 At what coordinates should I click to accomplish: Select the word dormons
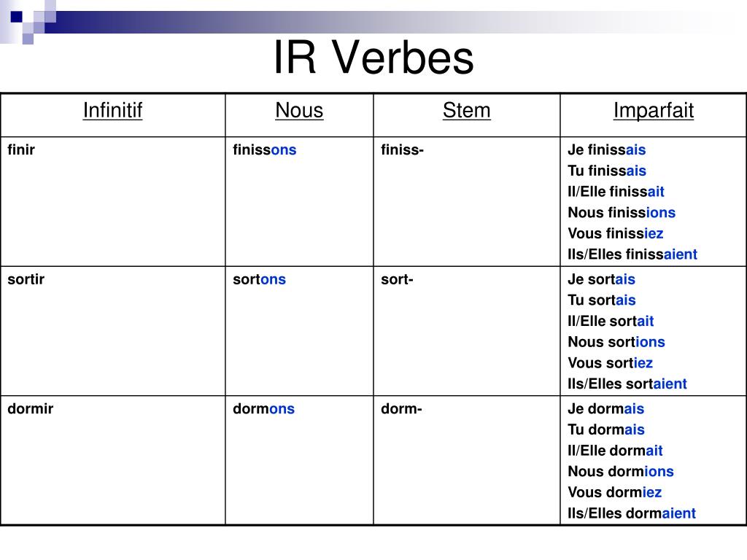pos(263,408)
